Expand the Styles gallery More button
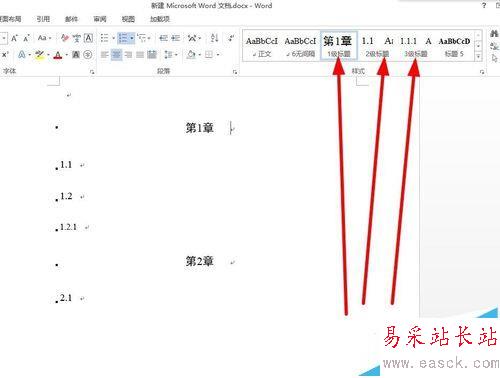Screen dimensions: 500x378 478,57
